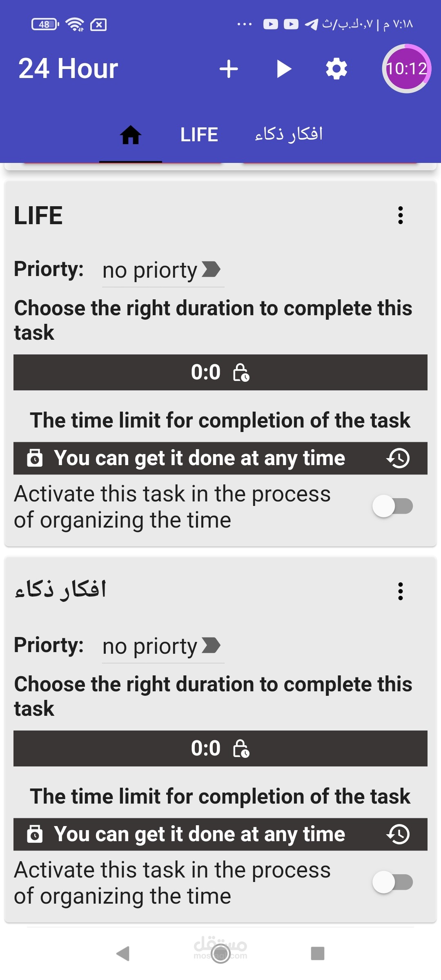Screen dimensions: 441x980
Task: Enable activate-task toggle for افكار ذكاء
Action: point(392,882)
